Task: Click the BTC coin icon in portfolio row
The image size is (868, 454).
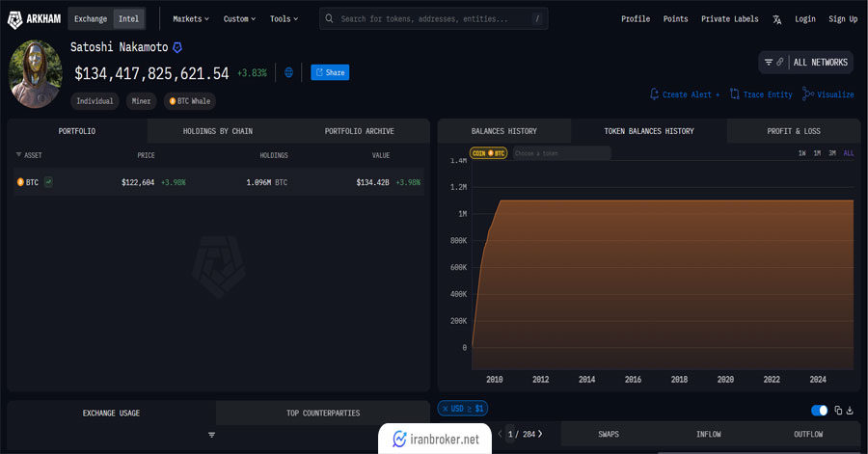Action: [x=20, y=182]
